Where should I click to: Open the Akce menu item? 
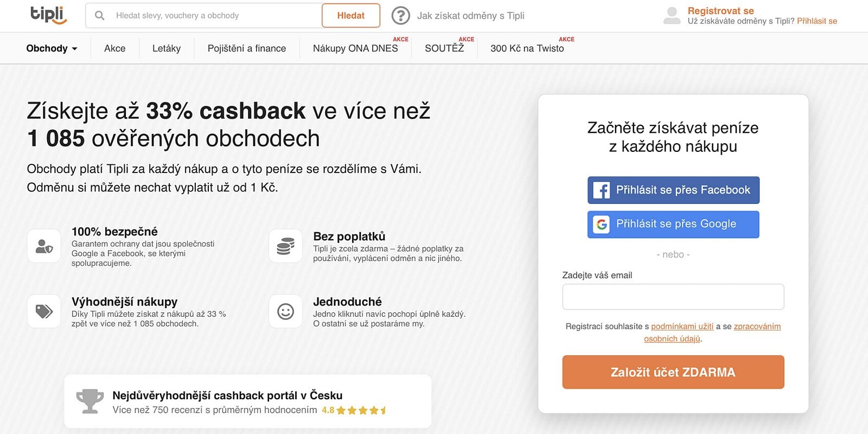coord(114,48)
